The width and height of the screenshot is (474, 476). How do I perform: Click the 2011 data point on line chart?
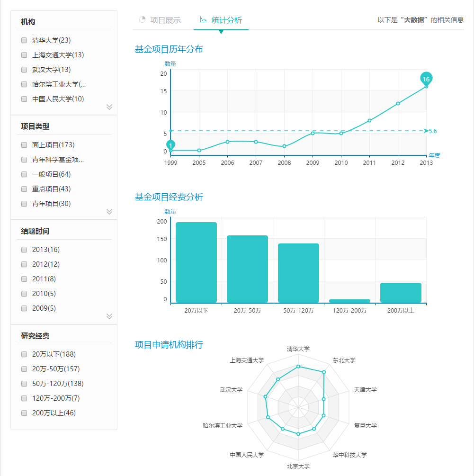[369, 121]
